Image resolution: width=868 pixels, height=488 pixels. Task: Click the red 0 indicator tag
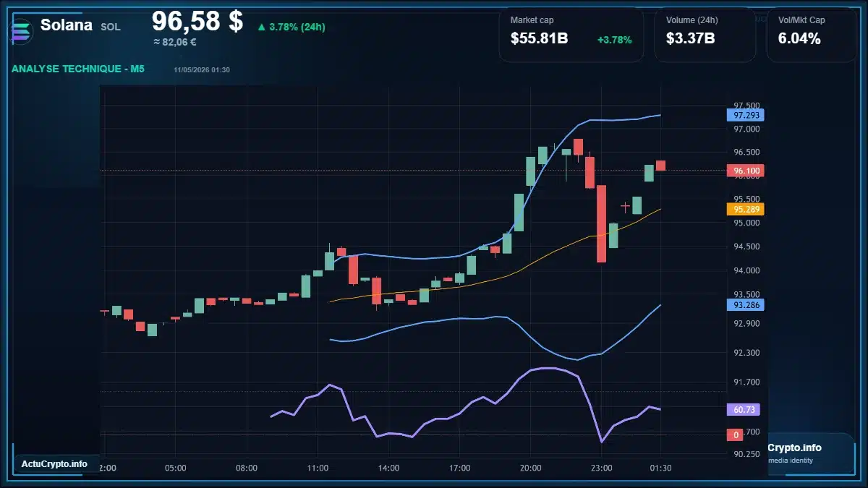[736, 435]
